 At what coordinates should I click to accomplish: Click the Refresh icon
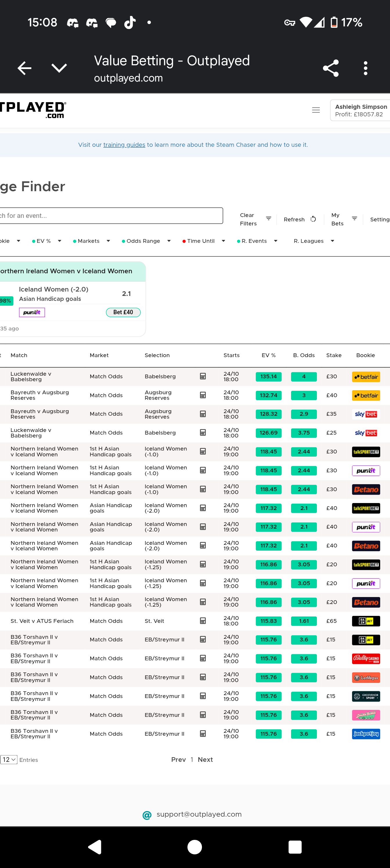[x=313, y=219]
